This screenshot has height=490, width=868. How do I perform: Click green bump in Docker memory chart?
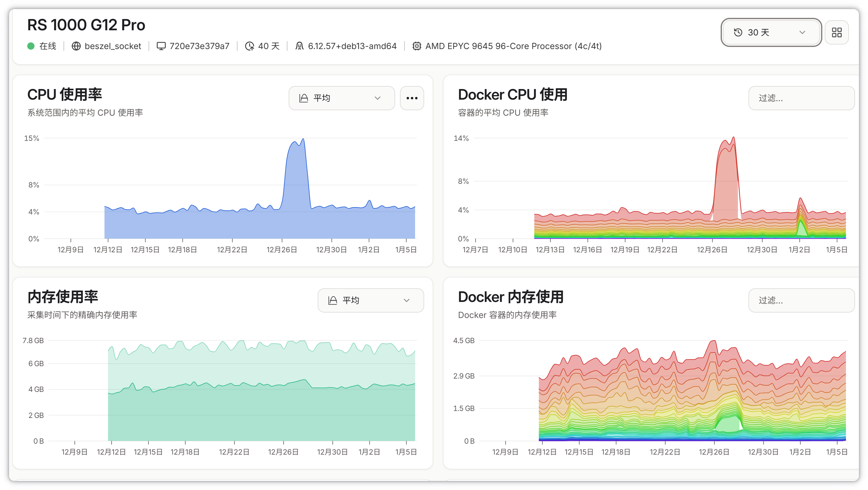pyautogui.click(x=728, y=424)
